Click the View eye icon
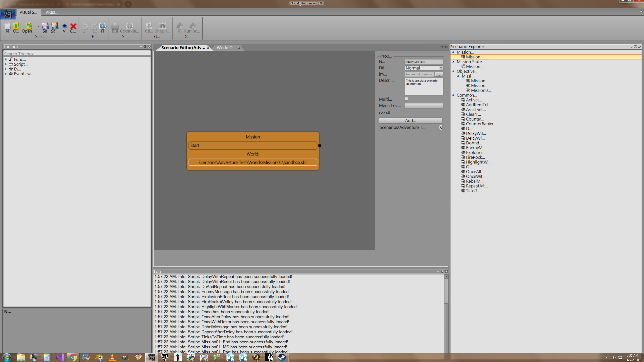Viewport: 644px width, 362px height. (65, 26)
